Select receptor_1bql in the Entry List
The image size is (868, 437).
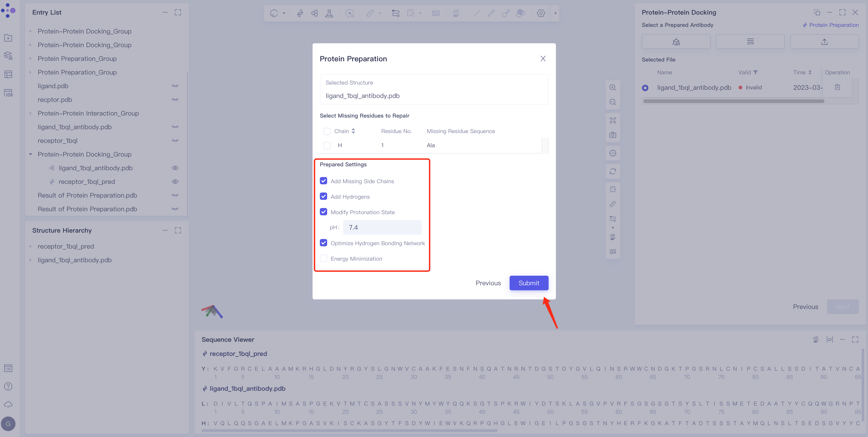coord(58,141)
